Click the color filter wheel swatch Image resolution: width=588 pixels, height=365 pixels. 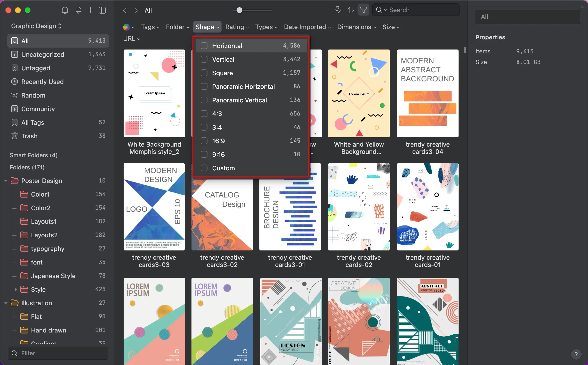click(126, 27)
